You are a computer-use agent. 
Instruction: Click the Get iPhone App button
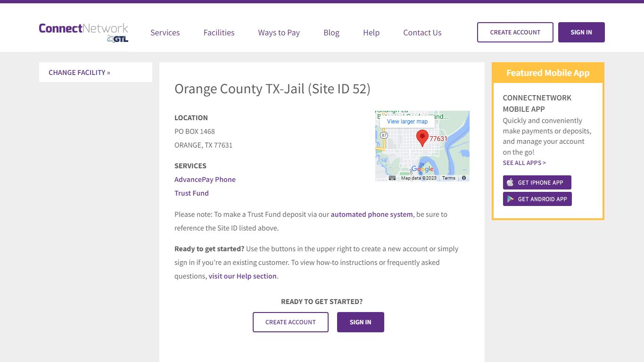(537, 182)
